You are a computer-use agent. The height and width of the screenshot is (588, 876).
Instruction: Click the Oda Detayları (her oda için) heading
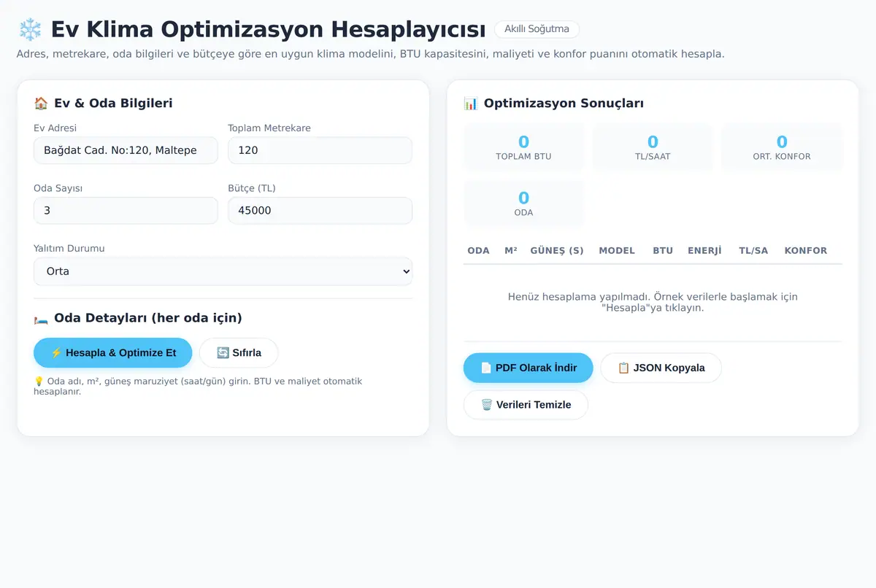coord(147,318)
